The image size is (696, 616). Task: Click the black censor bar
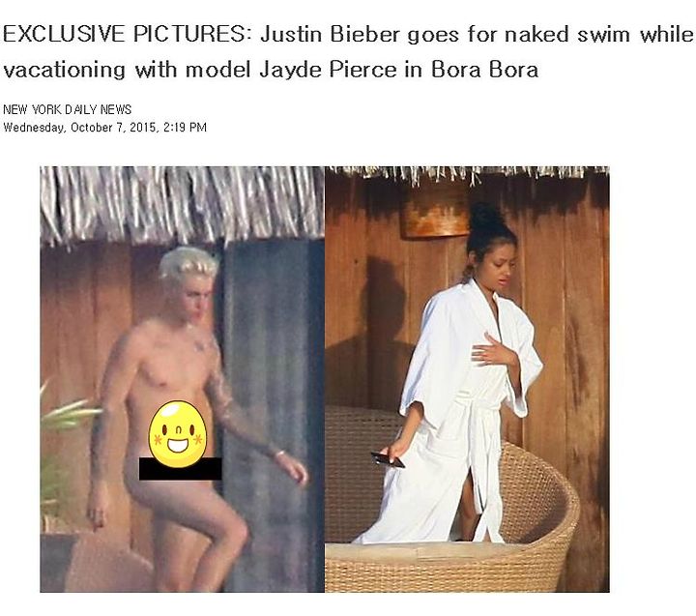[x=180, y=469]
